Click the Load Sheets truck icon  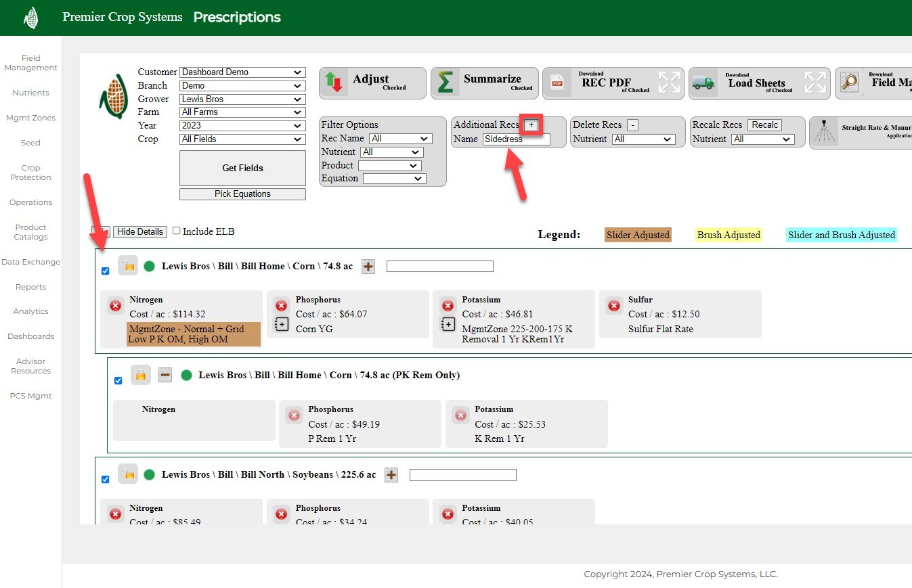coord(703,83)
